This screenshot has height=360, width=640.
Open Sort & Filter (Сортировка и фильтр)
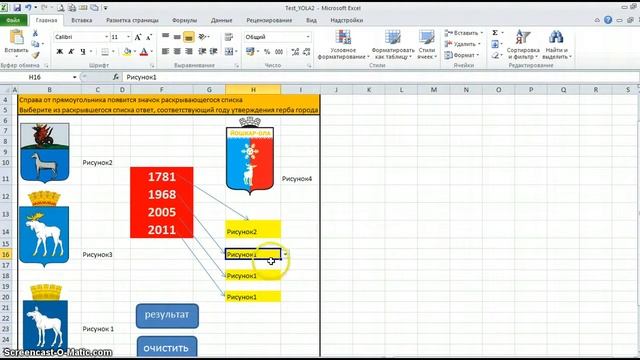[x=523, y=45]
